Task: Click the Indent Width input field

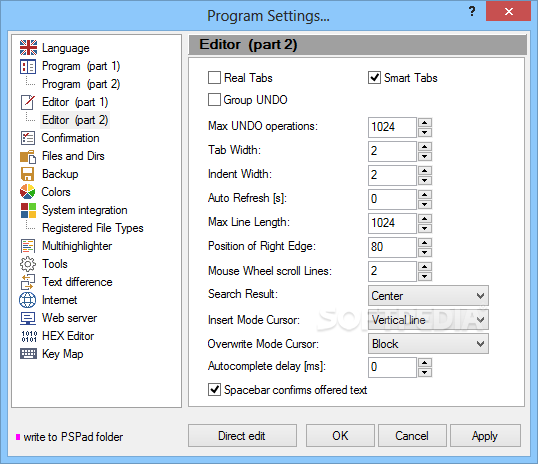Action: (393, 175)
